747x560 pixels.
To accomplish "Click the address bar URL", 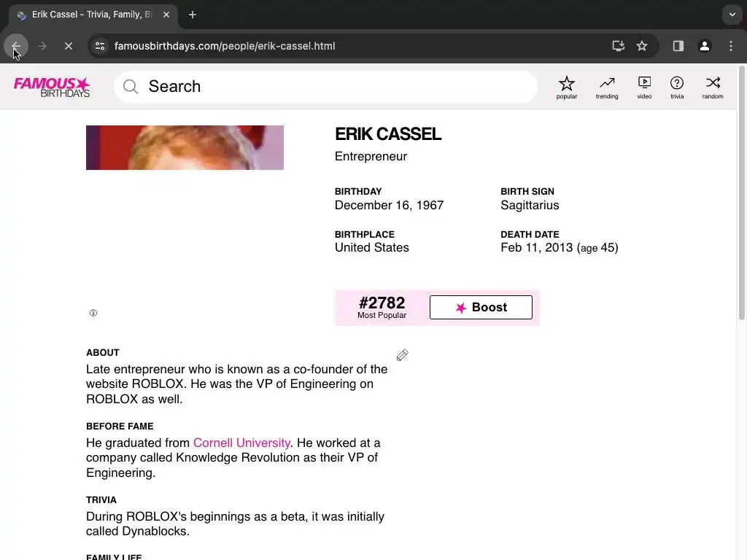I will [225, 46].
